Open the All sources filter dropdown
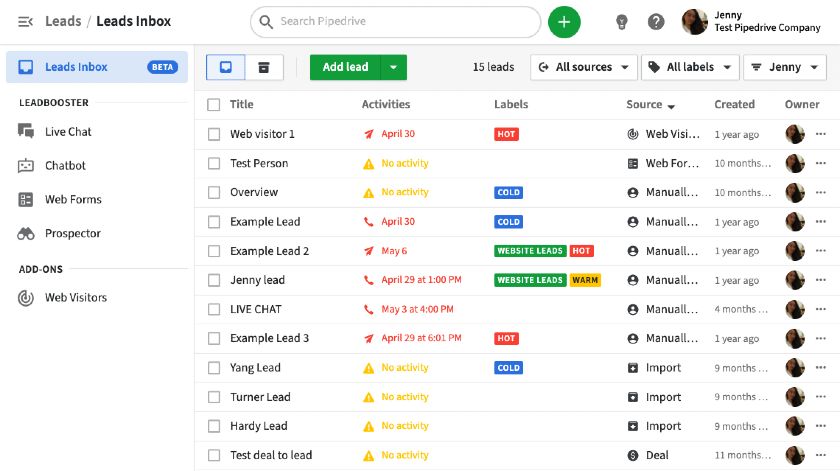Screen dimensions: 840x471 pyautogui.click(x=583, y=67)
